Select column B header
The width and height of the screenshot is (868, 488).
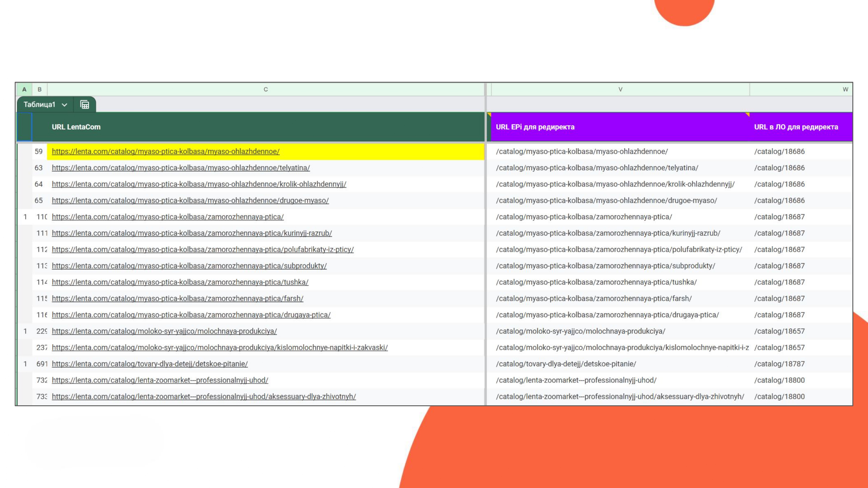coord(40,89)
